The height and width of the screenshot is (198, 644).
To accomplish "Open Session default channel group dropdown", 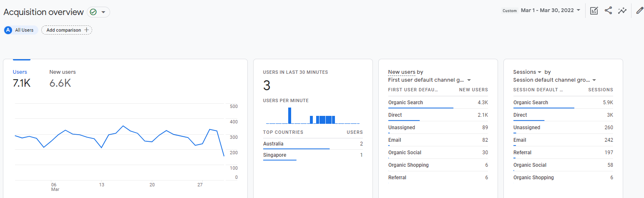I will (594, 80).
